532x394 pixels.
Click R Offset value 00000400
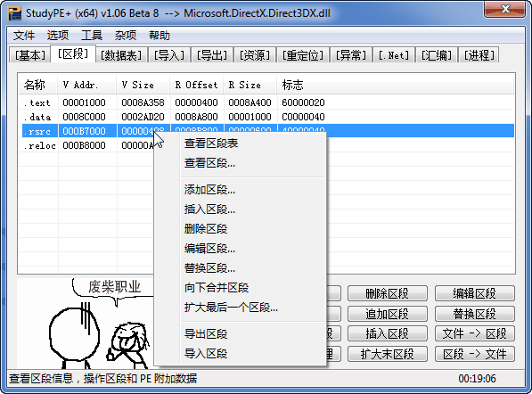(x=196, y=103)
